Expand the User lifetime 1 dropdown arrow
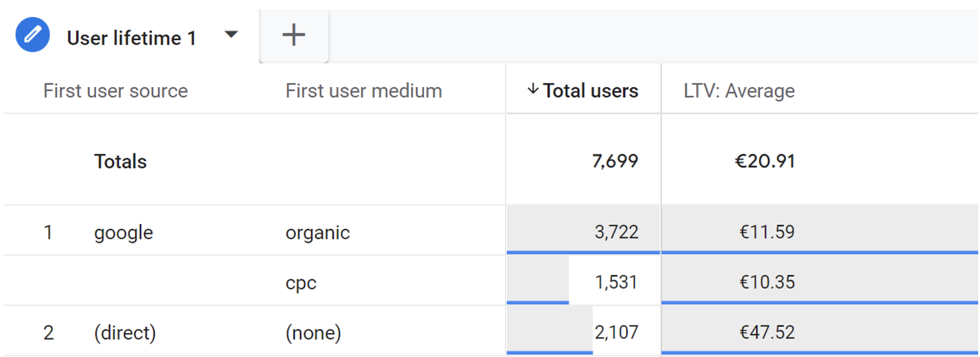Image resolution: width=980 pixels, height=357 pixels. 231,35
